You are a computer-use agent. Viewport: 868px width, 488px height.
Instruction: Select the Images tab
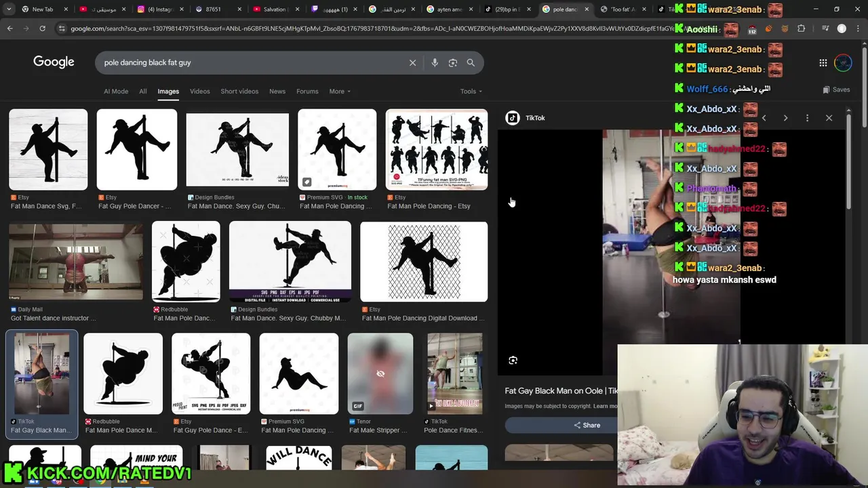[x=168, y=91]
